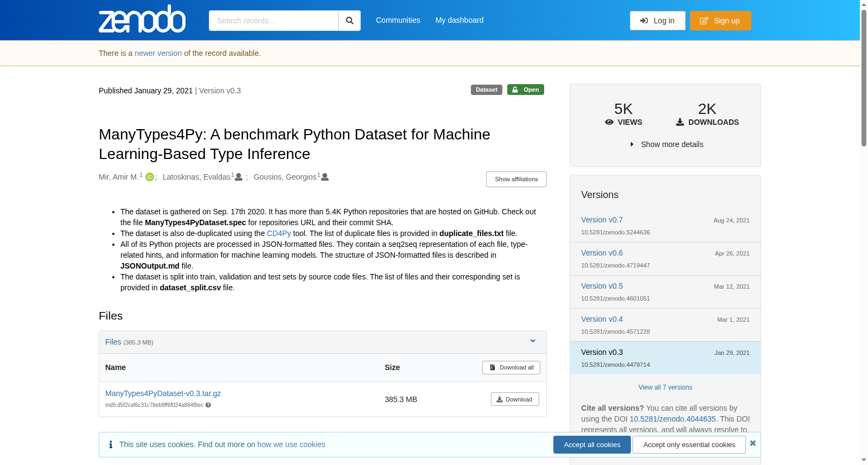Click the cookie banner info icon

111,444
